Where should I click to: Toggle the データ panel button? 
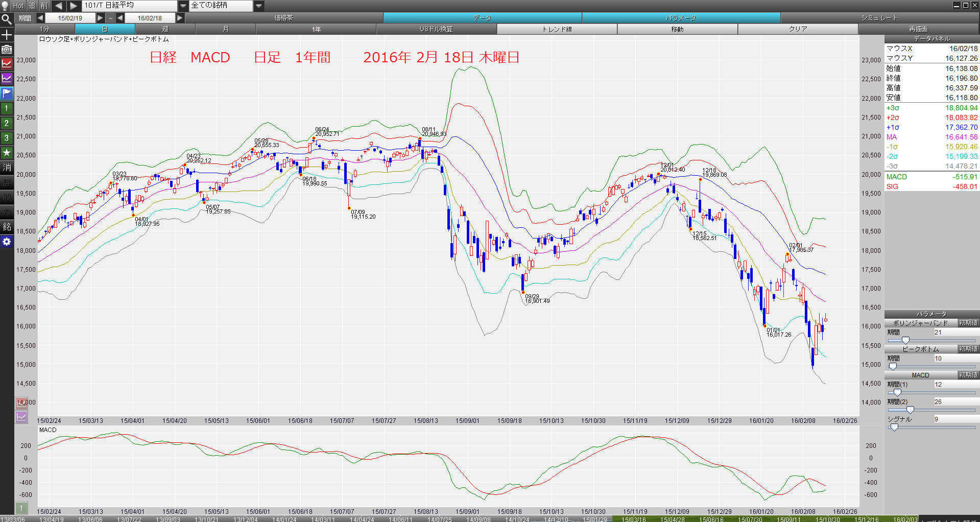point(483,18)
